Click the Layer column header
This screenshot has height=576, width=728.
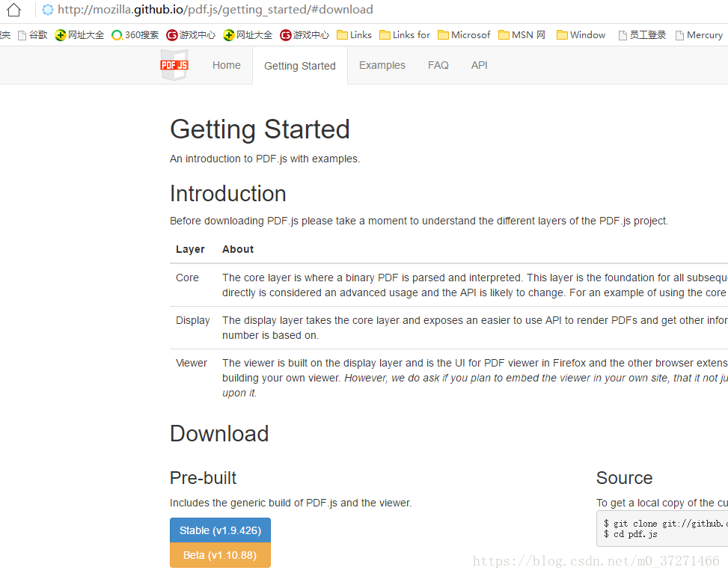point(190,249)
